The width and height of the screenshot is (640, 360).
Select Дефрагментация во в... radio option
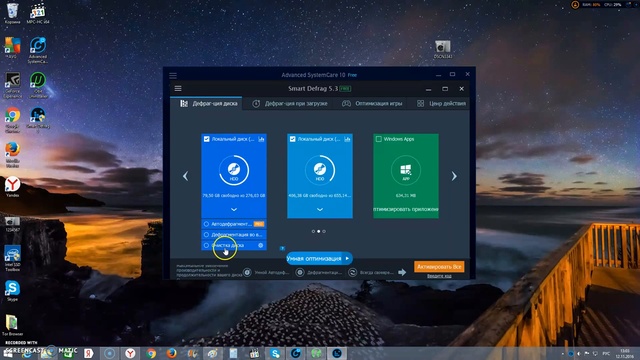point(207,235)
